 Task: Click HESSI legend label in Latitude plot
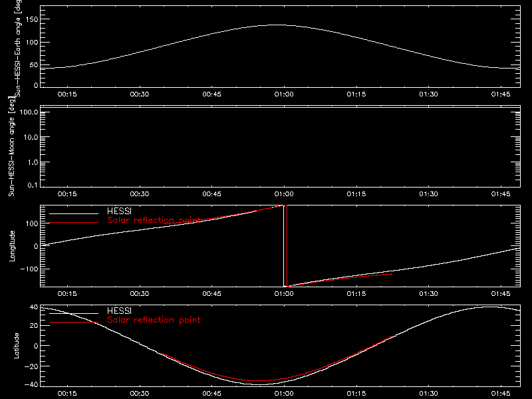(119, 311)
